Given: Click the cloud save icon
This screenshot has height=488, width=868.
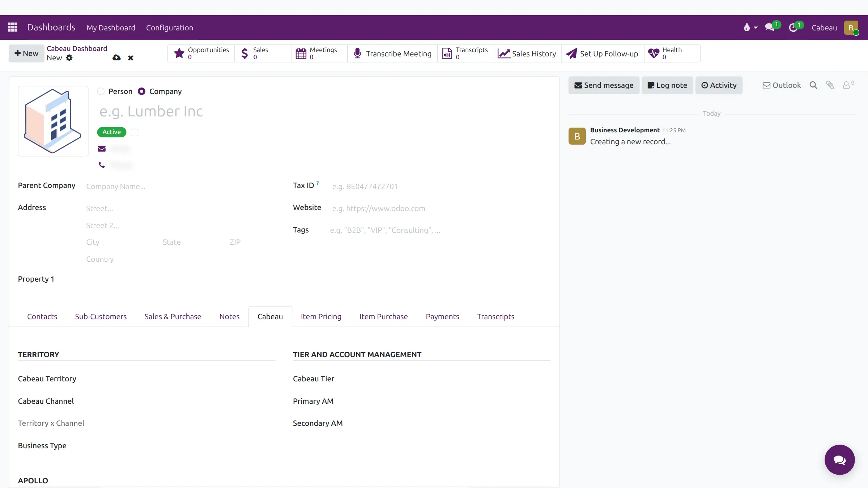Looking at the screenshot, I should tap(116, 58).
